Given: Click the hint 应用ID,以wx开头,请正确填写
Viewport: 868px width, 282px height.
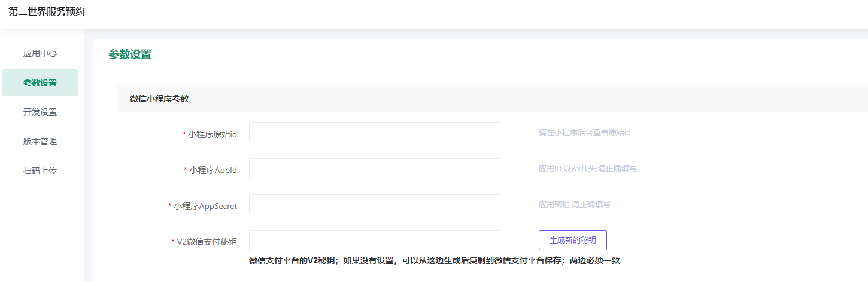Looking at the screenshot, I should (x=588, y=168).
